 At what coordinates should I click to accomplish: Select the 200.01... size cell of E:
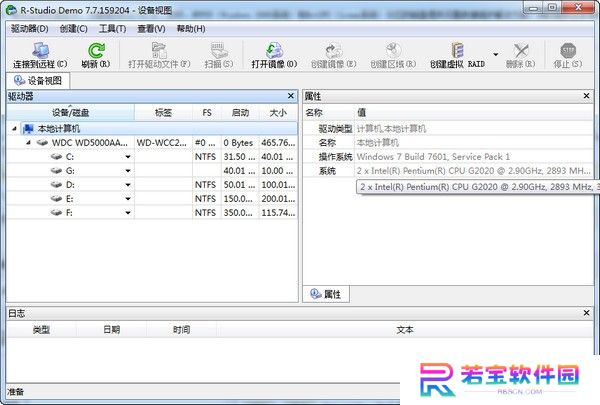coord(278,199)
